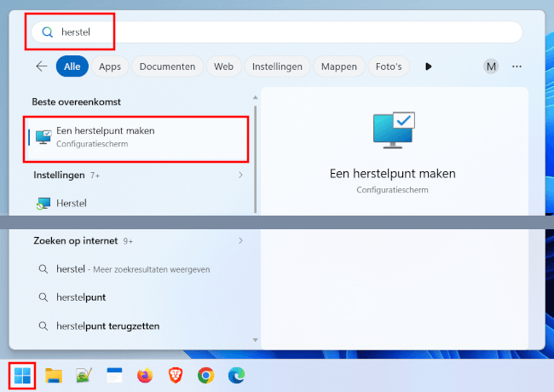554x392 pixels.
Task: Open the Herstel settings result
Action: (138, 204)
